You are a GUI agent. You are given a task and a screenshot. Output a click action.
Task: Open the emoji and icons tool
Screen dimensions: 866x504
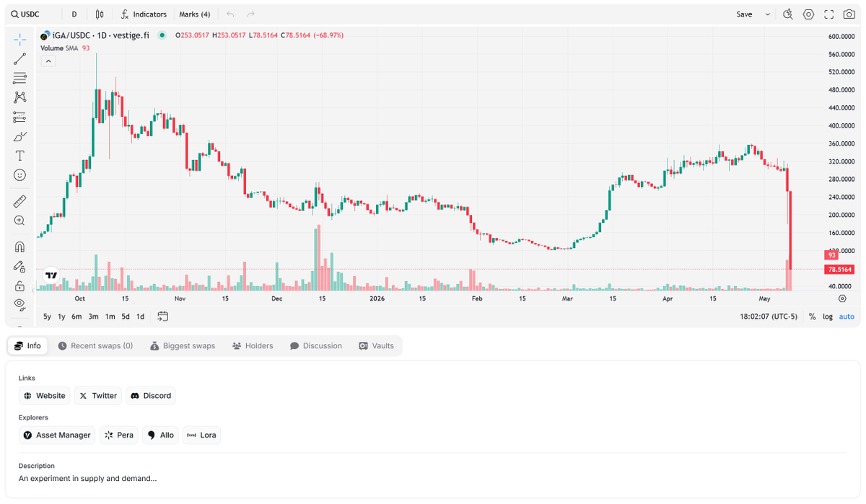19,175
